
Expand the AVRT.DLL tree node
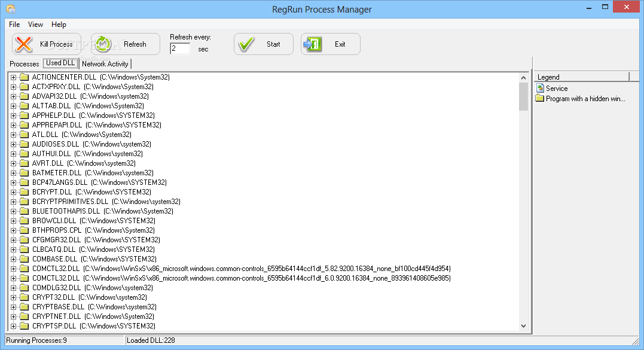[14, 163]
